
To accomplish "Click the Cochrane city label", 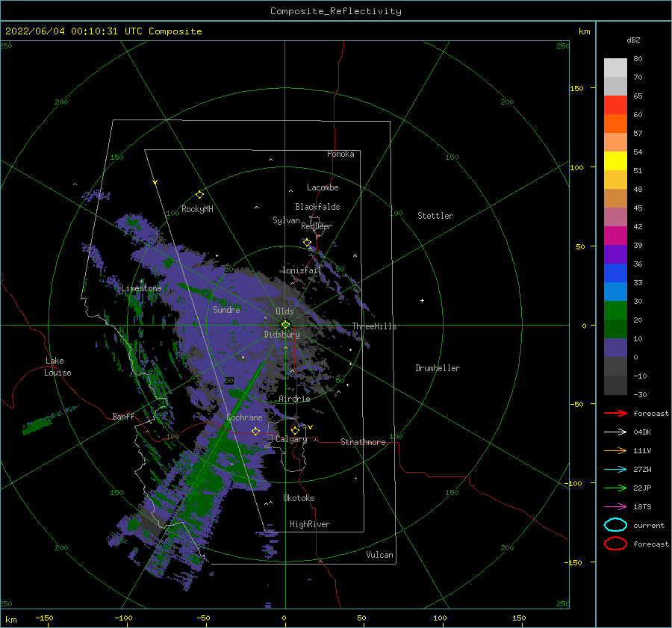I will 244,417.
